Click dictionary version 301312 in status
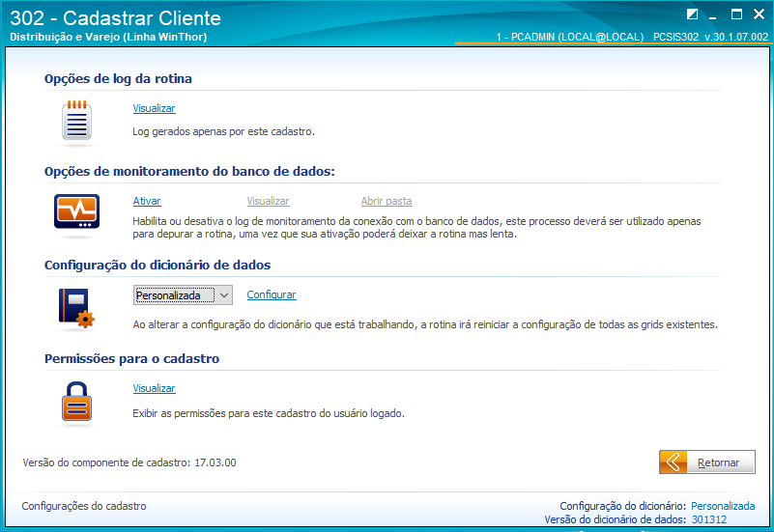 coord(709,519)
